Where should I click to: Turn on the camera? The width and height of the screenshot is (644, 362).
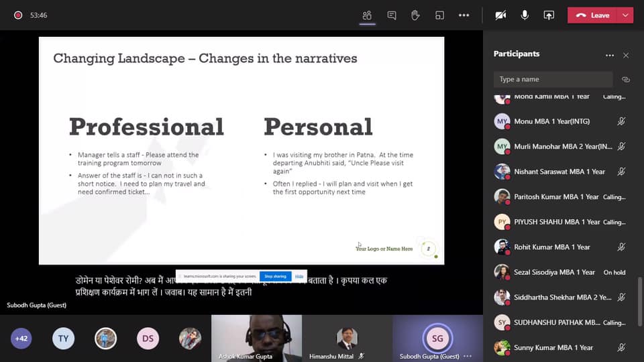tap(500, 15)
